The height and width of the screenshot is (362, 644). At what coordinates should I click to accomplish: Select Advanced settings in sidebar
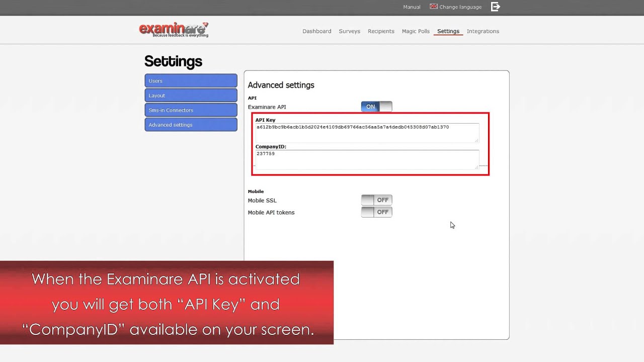[191, 124]
